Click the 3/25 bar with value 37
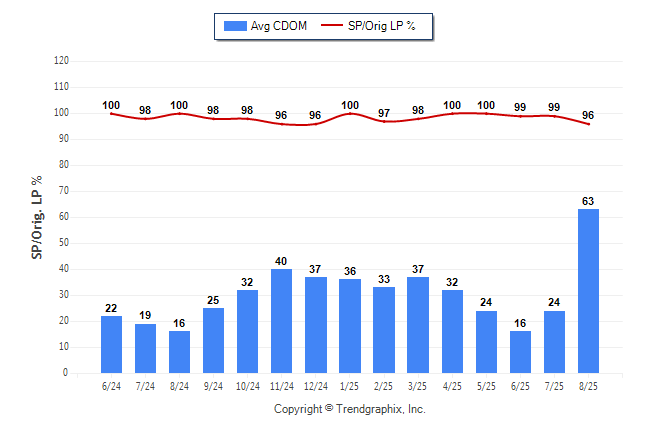 pyautogui.click(x=418, y=325)
